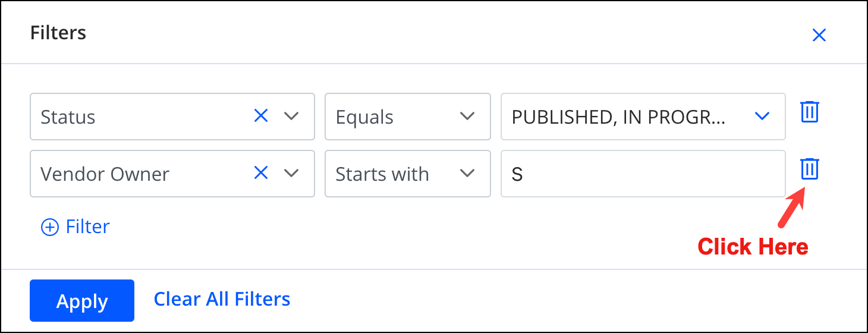The width and height of the screenshot is (868, 333).
Task: Click the chevron next to Equals
Action: 468,116
